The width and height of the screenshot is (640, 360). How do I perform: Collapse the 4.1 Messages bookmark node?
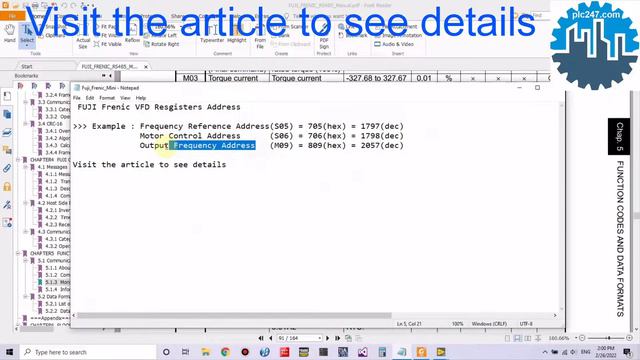[x=25, y=167]
